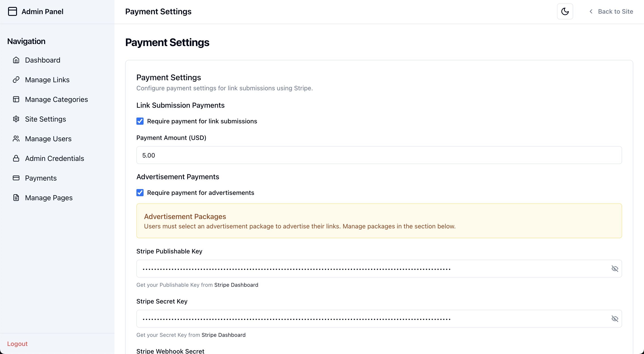Click the Admin Panel logo icon
This screenshot has width=644, height=354.
coord(13,11)
